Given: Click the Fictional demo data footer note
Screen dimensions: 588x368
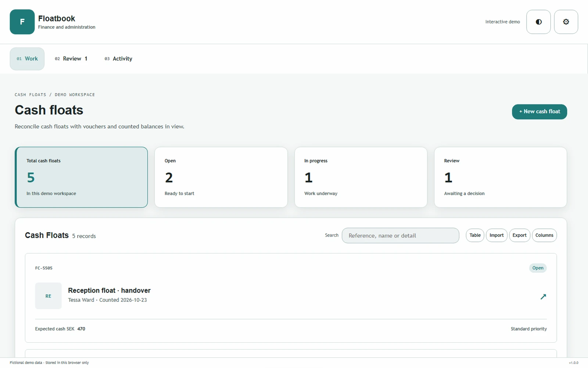Looking at the screenshot, I should pyautogui.click(x=49, y=363).
